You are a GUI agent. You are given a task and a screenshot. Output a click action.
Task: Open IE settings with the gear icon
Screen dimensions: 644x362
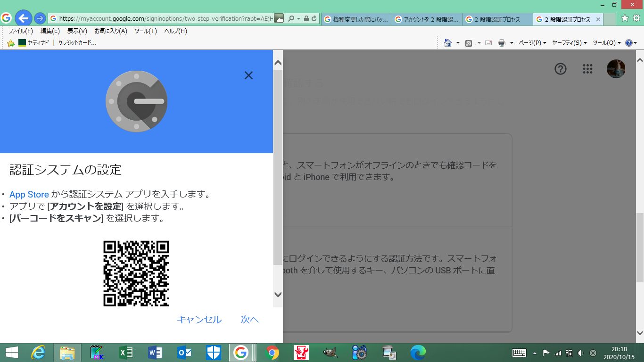click(636, 18)
